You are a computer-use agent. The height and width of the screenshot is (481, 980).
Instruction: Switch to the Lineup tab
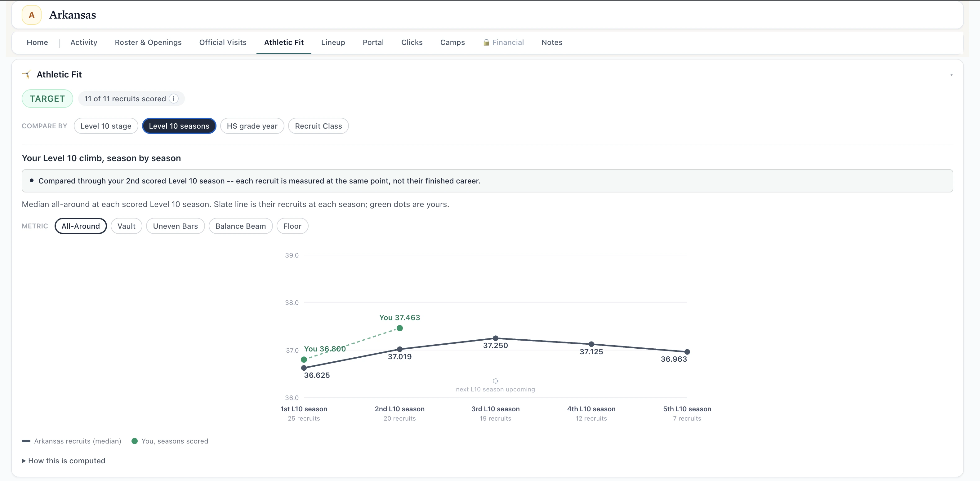coord(333,42)
